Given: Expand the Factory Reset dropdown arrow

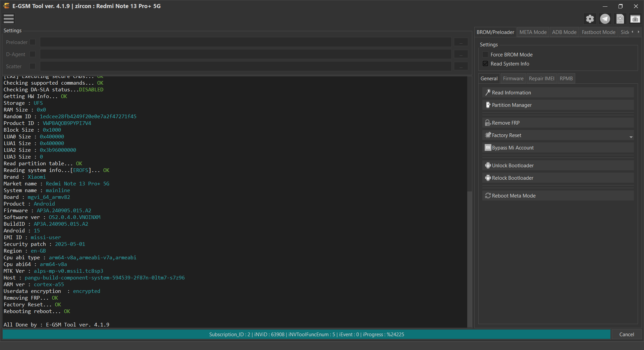Looking at the screenshot, I should coord(631,137).
